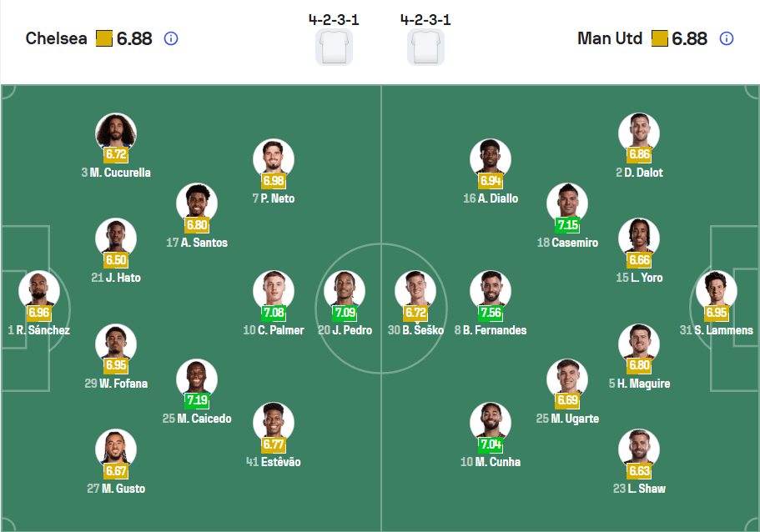This screenshot has width=760, height=532.
Task: Select M. Cucurella's player avatar
Action: pyautogui.click(x=116, y=133)
